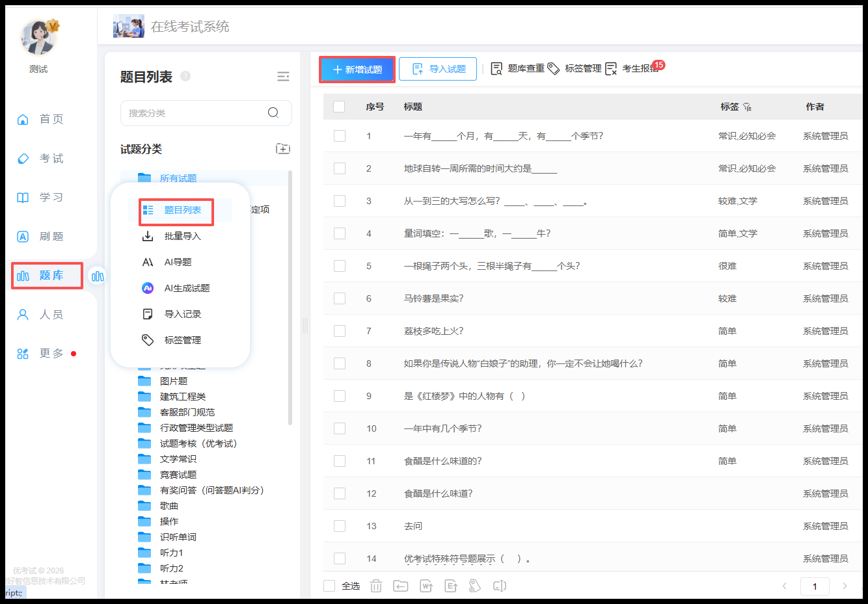Open 刷题 in the left sidebar
Viewport: 868px width, 604px height.
40,236
